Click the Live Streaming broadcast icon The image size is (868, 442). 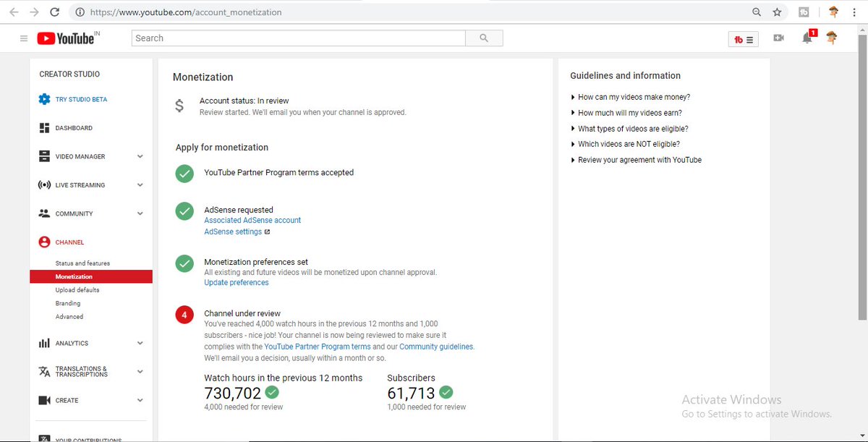tap(44, 185)
